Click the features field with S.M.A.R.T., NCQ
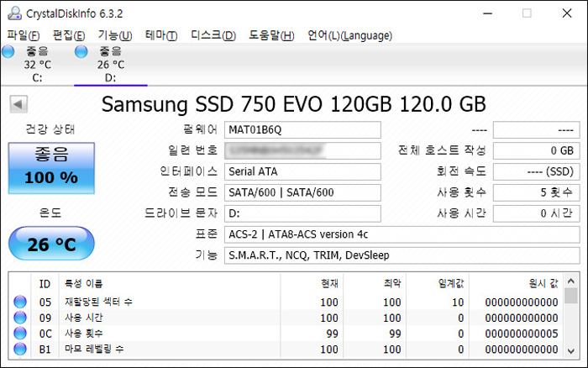This screenshot has height=368, width=588. click(402, 256)
